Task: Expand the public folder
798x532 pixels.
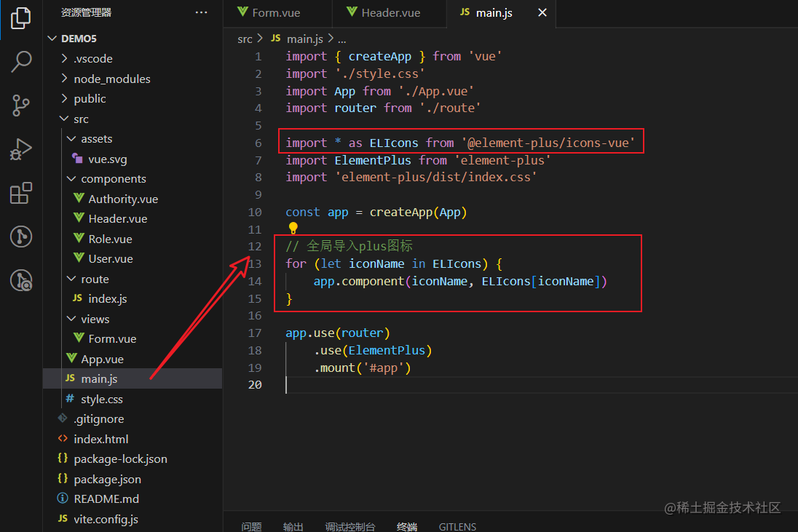Action: pos(64,98)
